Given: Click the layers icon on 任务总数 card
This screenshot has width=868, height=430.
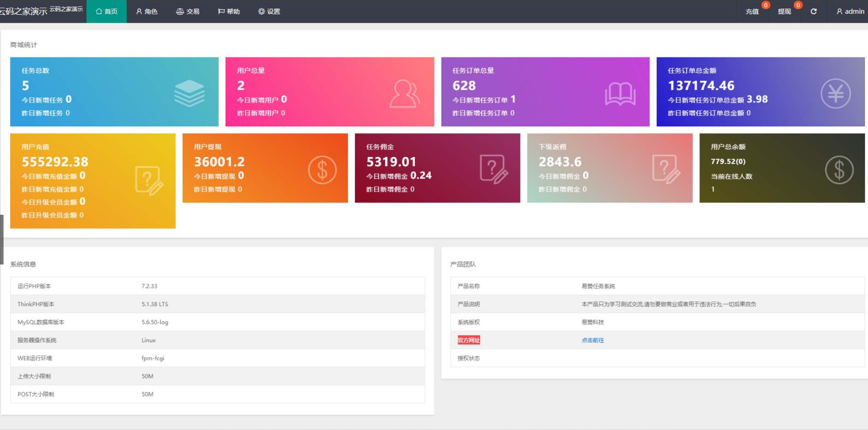Looking at the screenshot, I should point(189,93).
